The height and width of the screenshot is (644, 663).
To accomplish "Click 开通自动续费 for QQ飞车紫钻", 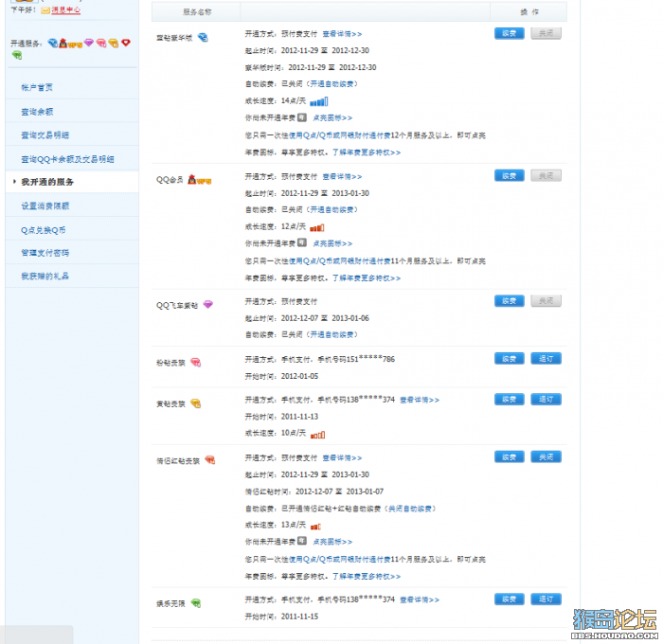I will (x=331, y=334).
